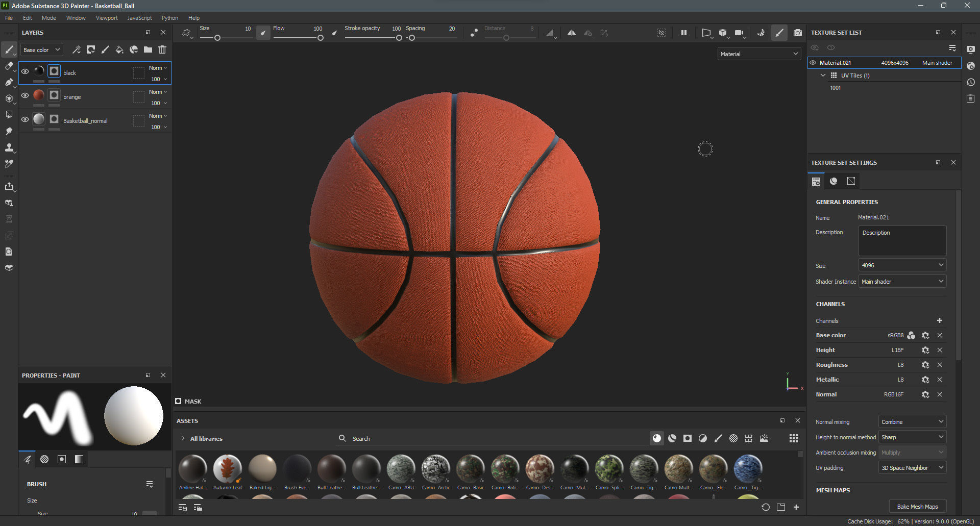The height and width of the screenshot is (526, 980).
Task: Filter assets by materials icon
Action: coord(657,438)
